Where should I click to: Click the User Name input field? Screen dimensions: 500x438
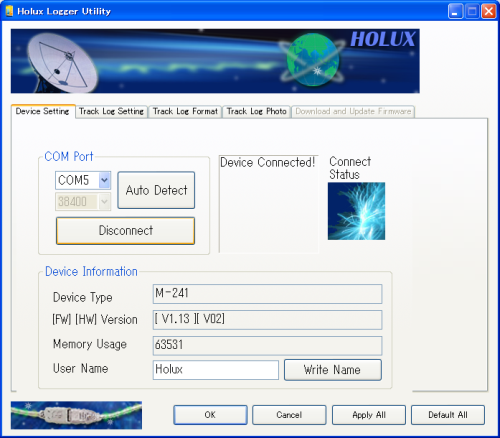[216, 370]
